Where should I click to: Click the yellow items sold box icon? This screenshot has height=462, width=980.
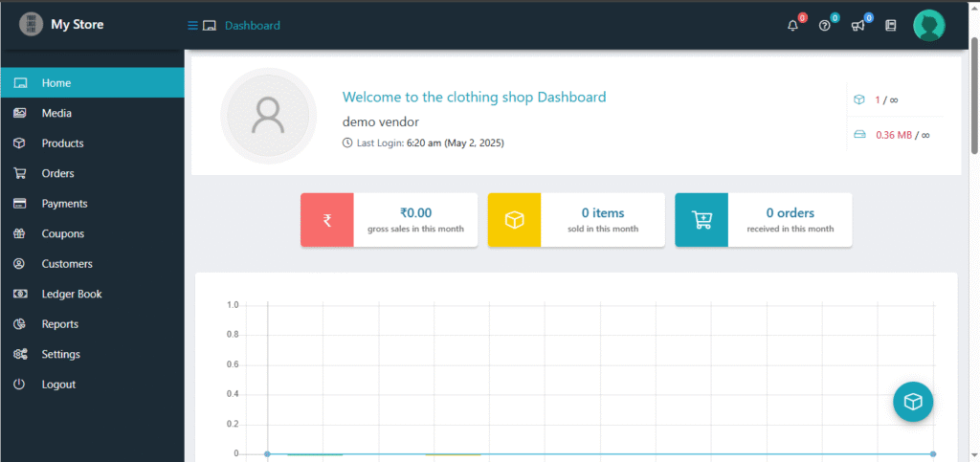coord(514,220)
